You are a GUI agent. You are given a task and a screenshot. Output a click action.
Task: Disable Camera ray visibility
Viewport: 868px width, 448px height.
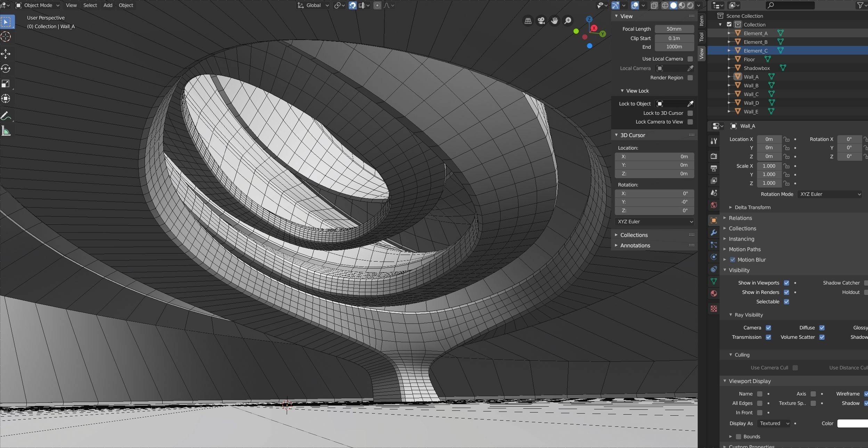point(768,328)
